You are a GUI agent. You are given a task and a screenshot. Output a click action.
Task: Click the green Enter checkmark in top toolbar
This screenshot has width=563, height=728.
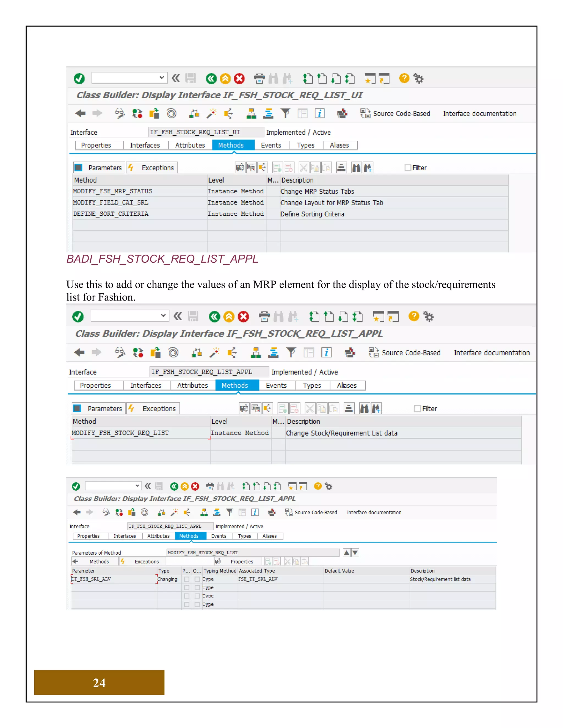(79, 79)
